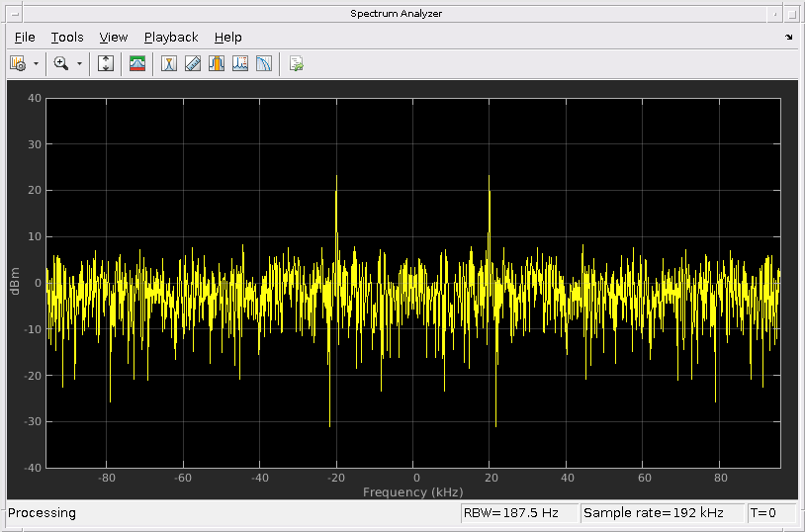Select the Zoom magnifier tool

click(x=61, y=63)
